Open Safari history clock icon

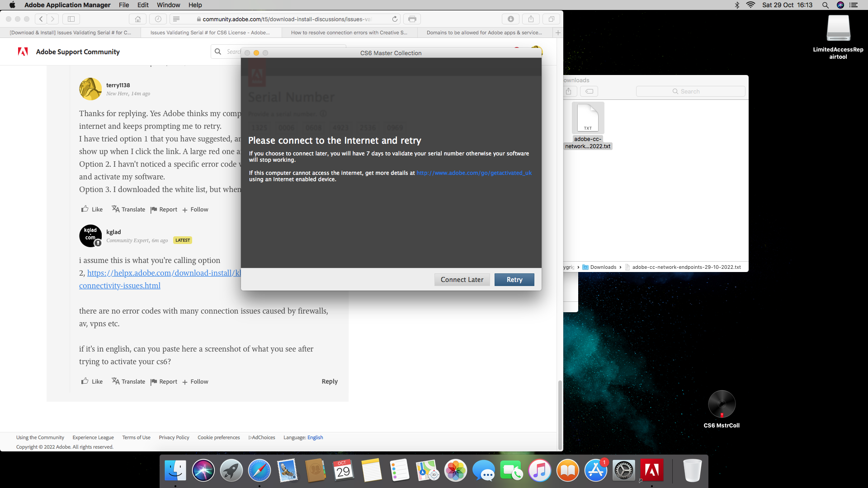coord(158,19)
